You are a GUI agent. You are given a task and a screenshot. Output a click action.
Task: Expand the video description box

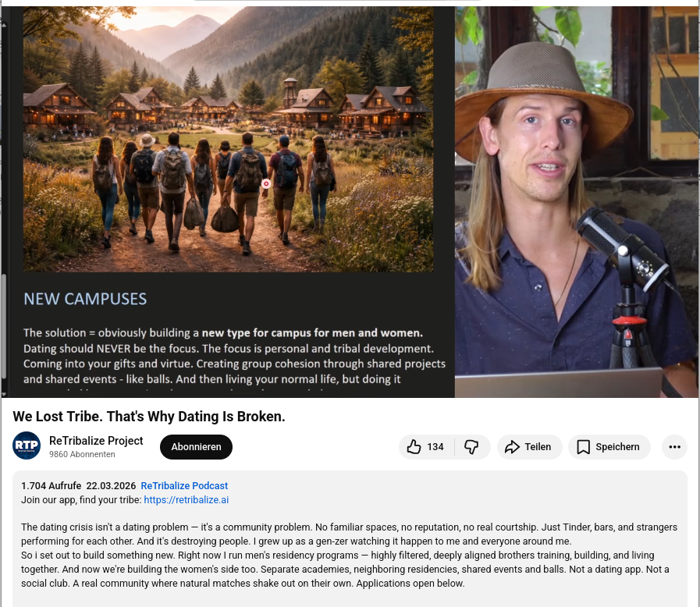[350, 538]
